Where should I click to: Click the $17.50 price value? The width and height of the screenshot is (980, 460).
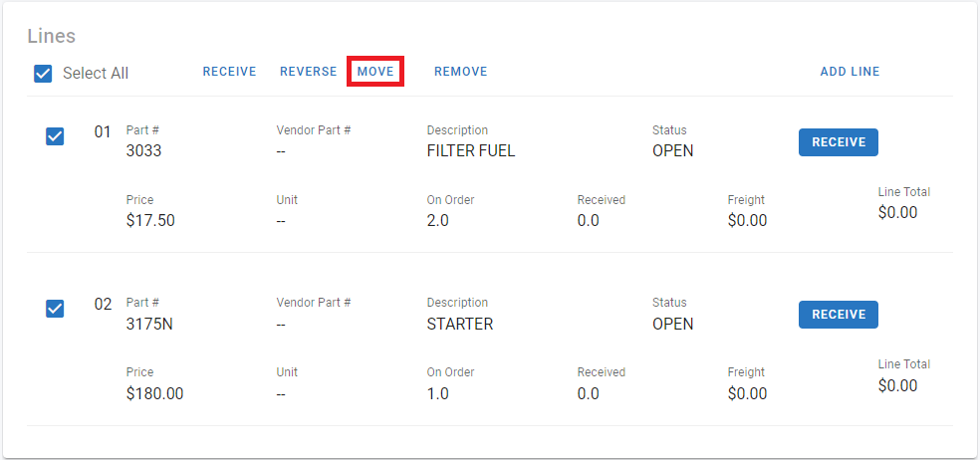(150, 220)
